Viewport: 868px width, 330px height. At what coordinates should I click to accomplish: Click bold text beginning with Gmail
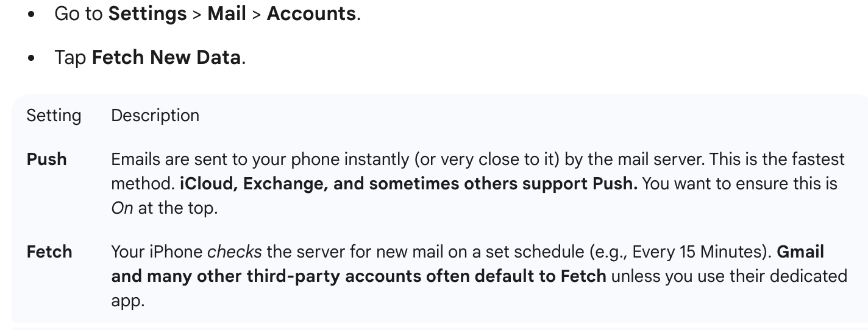468,264
